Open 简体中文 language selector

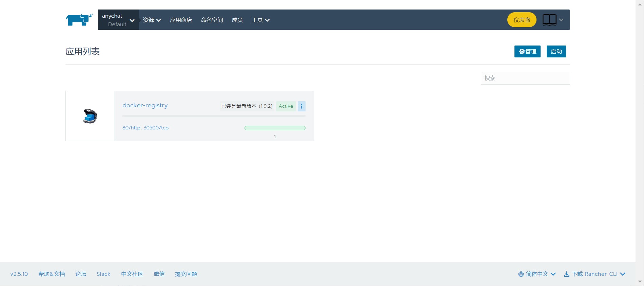tap(537, 274)
